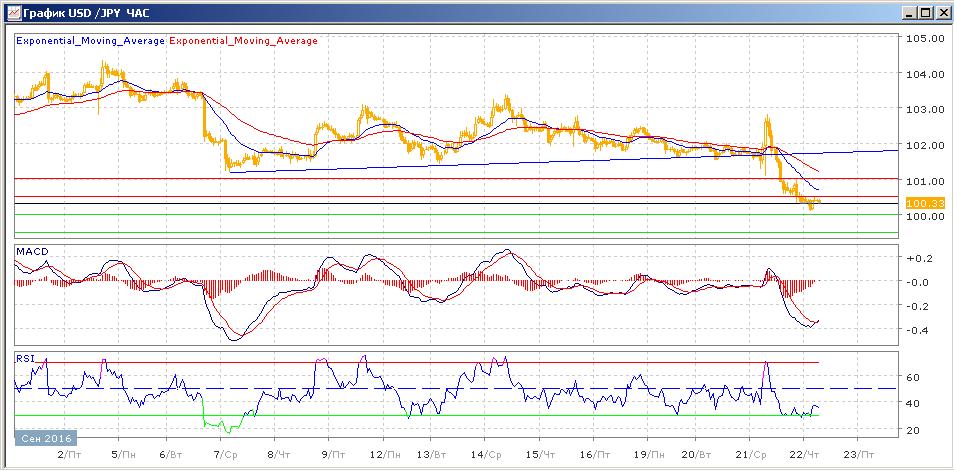Select the RSI indicator panel label

coord(25,357)
